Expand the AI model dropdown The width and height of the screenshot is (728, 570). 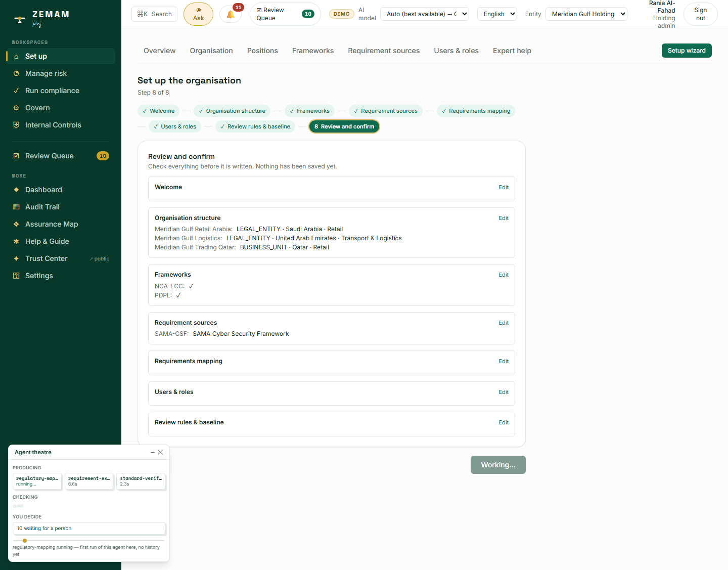[425, 14]
